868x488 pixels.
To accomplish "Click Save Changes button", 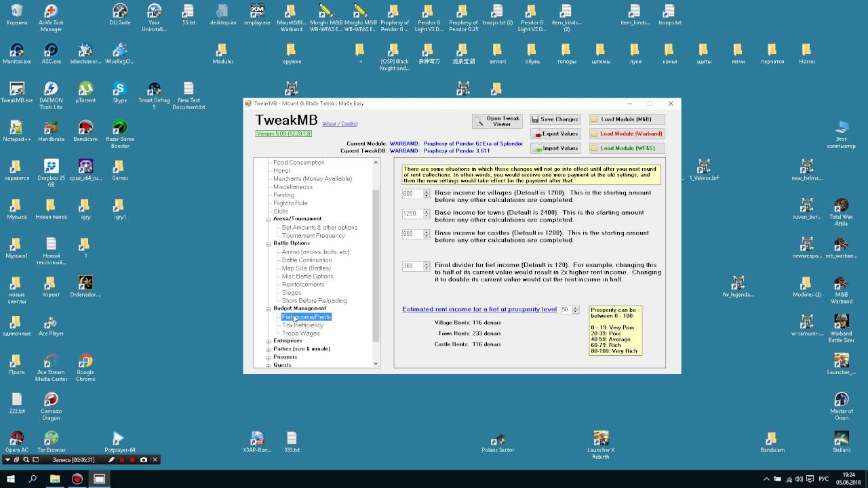I will [x=554, y=119].
